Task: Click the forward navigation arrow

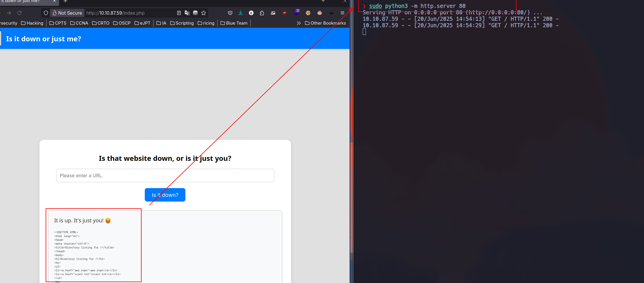Action: (x=9, y=13)
